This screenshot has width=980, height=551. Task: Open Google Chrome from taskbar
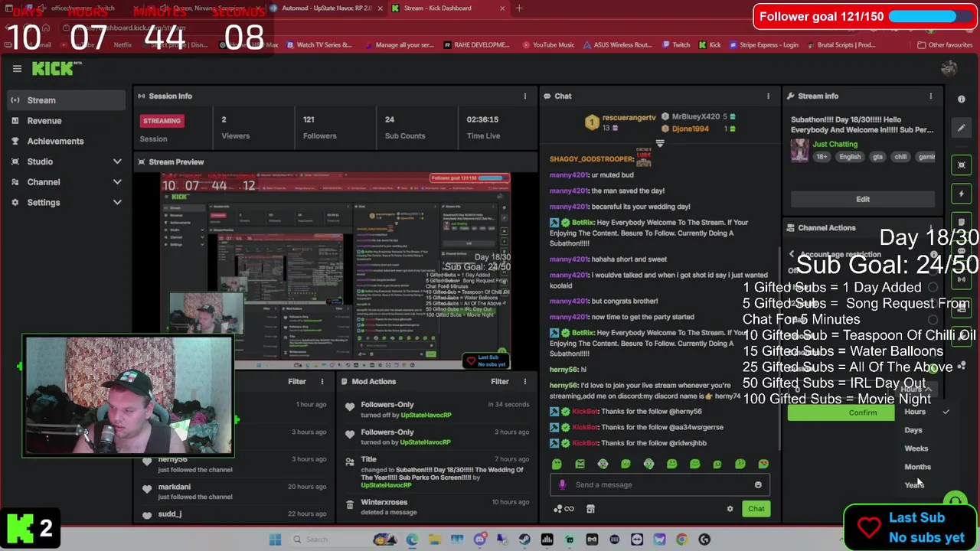[682, 540]
